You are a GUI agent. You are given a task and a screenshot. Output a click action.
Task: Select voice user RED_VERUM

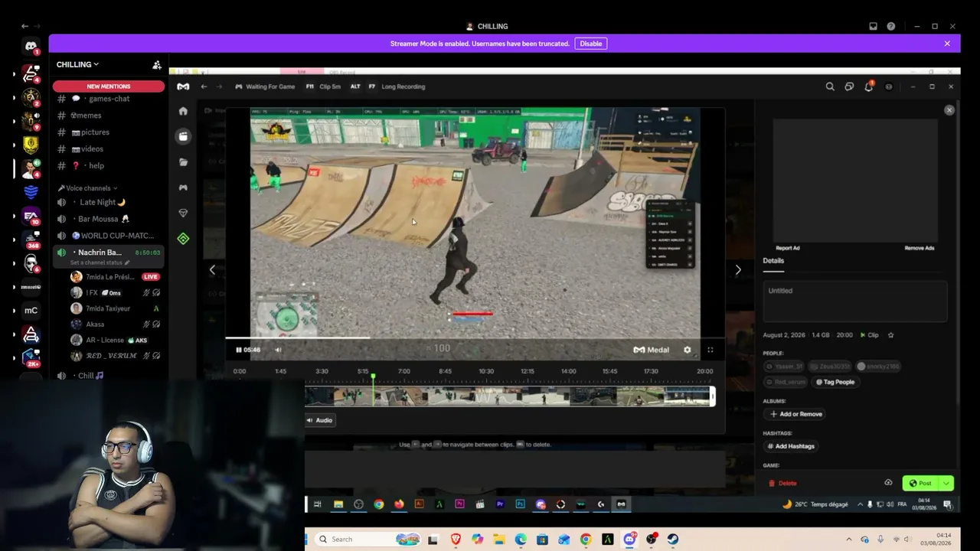pos(115,356)
